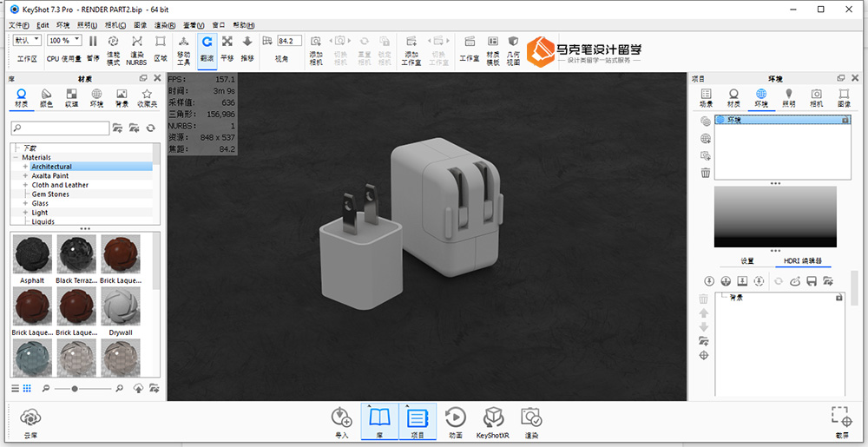The width and height of the screenshot is (868, 447).
Task: Refresh the material library
Action: click(150, 128)
